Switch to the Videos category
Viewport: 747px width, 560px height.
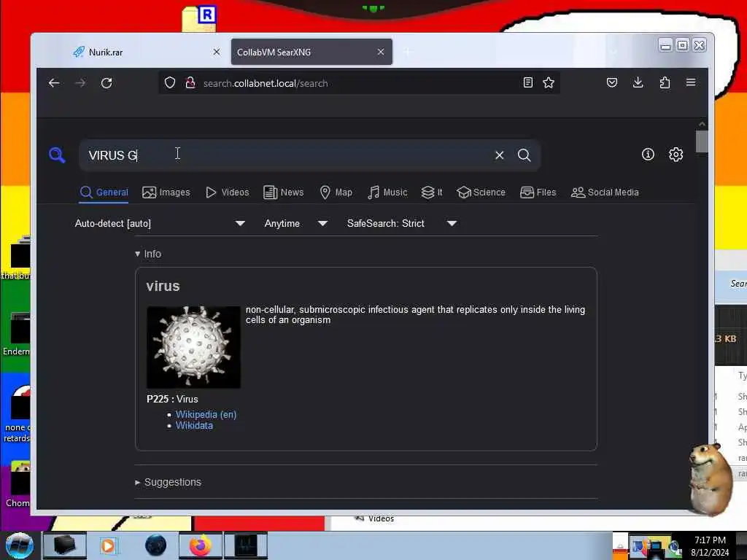228,192
